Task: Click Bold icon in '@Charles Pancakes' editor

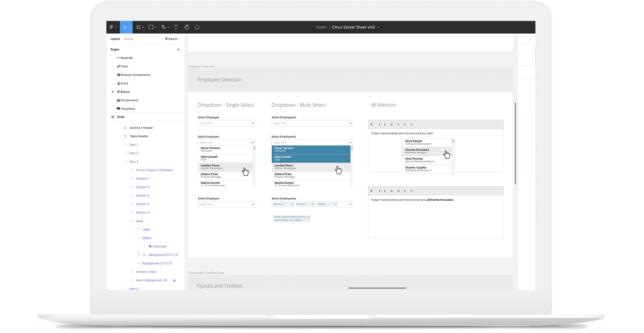Action: click(371, 191)
